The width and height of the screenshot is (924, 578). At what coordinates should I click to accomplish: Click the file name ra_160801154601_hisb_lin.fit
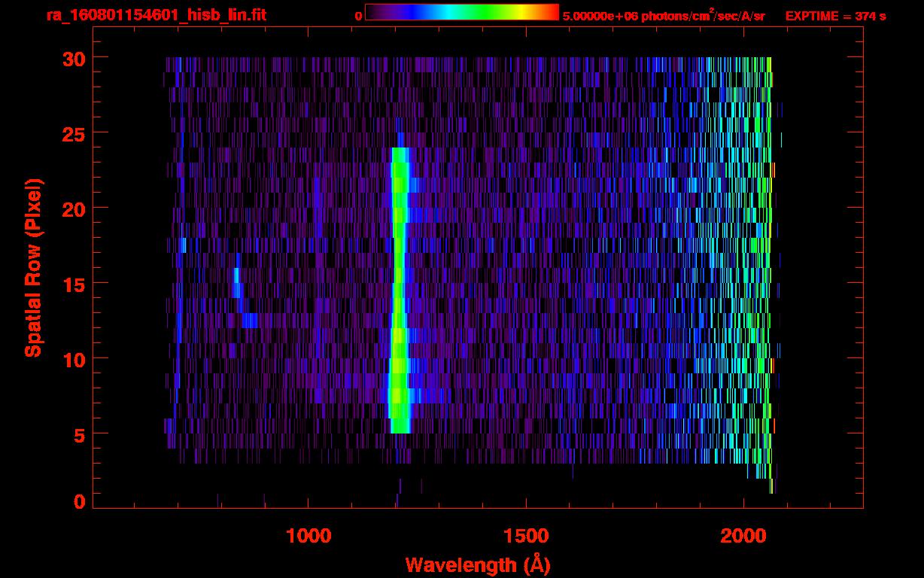(156, 14)
